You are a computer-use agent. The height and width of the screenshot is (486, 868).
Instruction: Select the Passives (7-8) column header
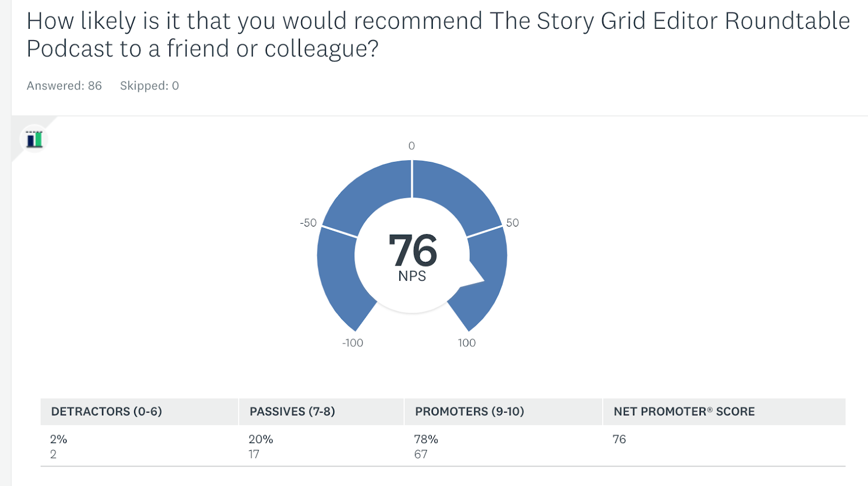pyautogui.click(x=292, y=412)
